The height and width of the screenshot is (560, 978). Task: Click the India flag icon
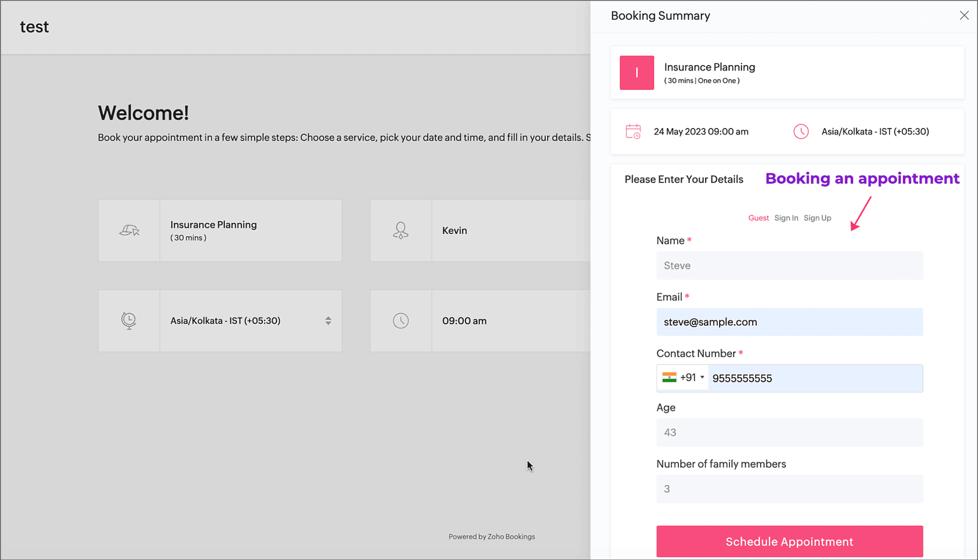(669, 377)
